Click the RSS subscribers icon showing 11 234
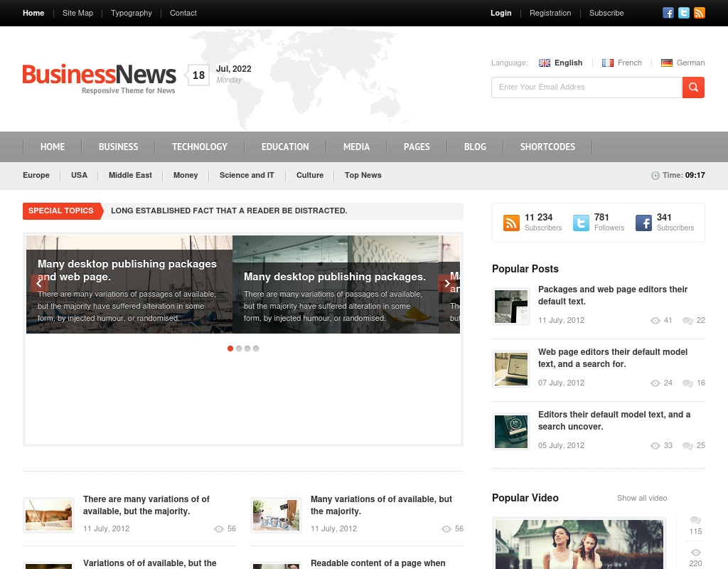728x569 pixels. tap(511, 223)
